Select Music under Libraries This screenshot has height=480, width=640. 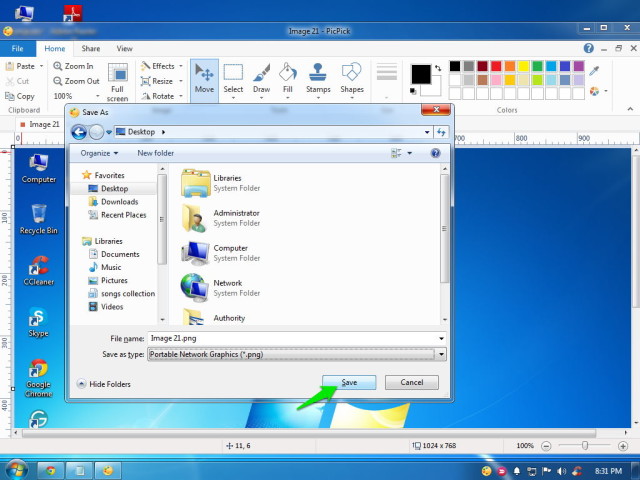105,267
